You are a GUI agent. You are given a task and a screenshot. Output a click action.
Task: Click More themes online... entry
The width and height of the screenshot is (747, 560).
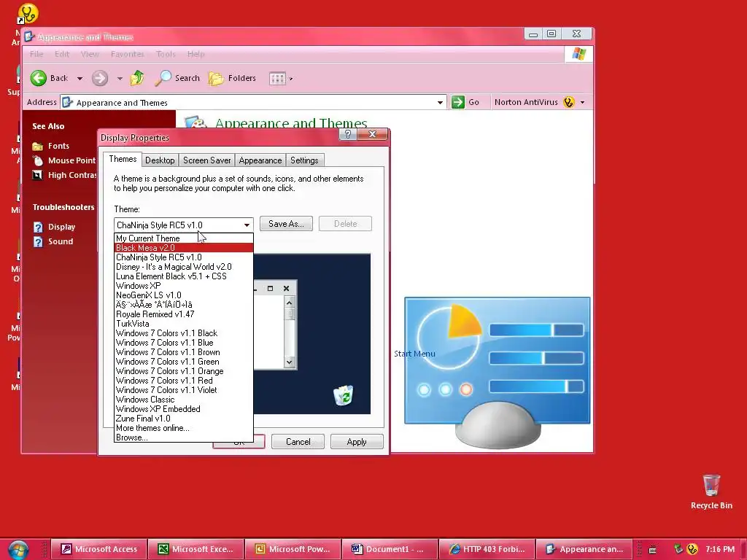tap(183, 428)
